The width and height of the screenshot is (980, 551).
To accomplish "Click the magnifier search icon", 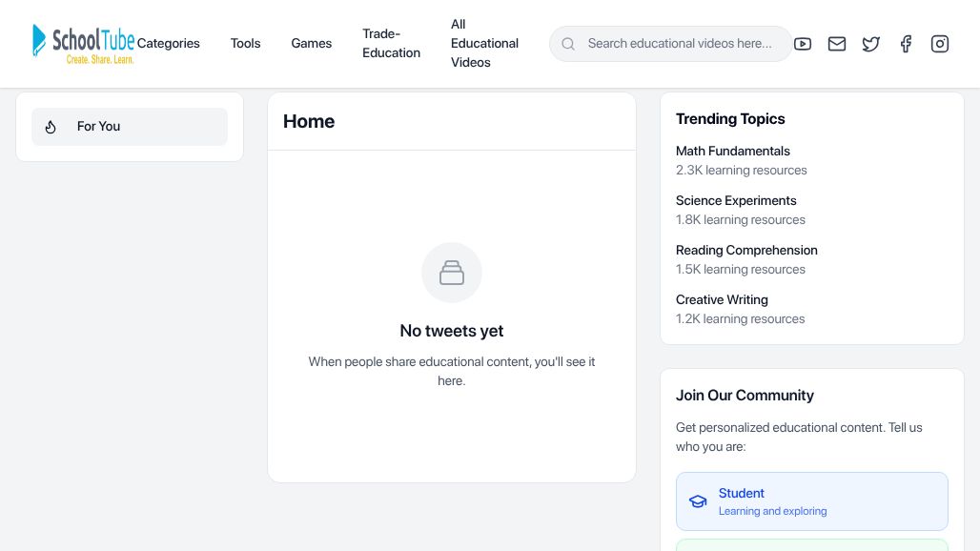I will coord(568,44).
